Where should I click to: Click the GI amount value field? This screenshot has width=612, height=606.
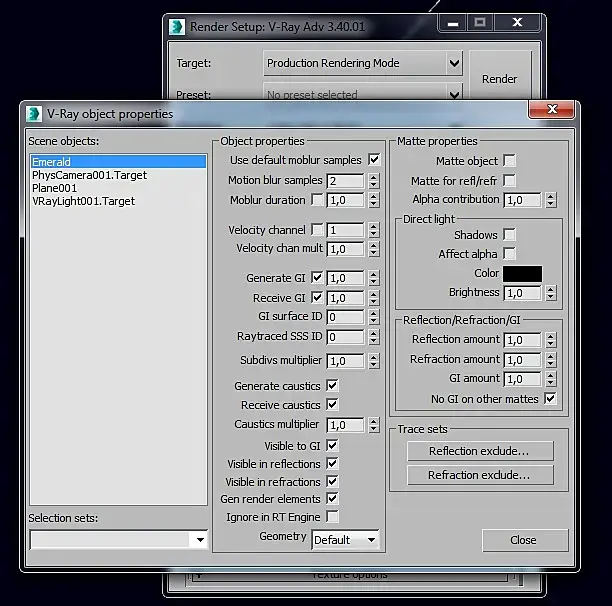523,379
